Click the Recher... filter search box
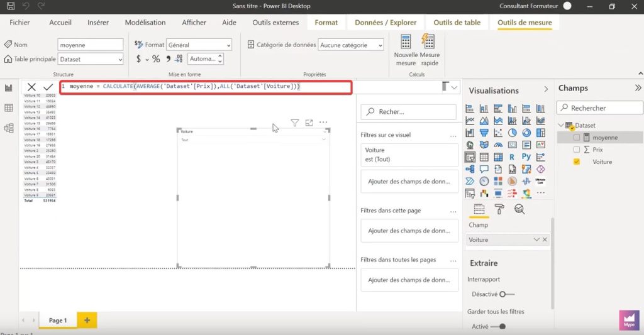The height and width of the screenshot is (335, 644). coord(409,112)
